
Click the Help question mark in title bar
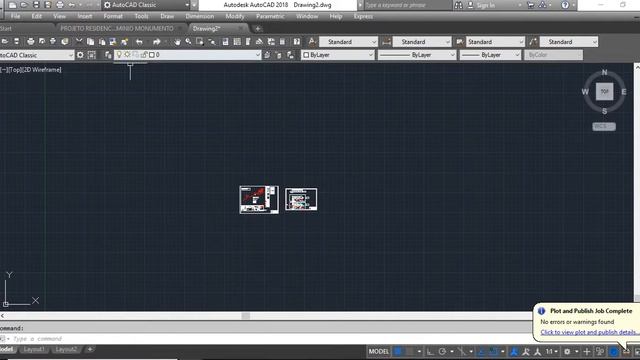(x=565, y=5)
